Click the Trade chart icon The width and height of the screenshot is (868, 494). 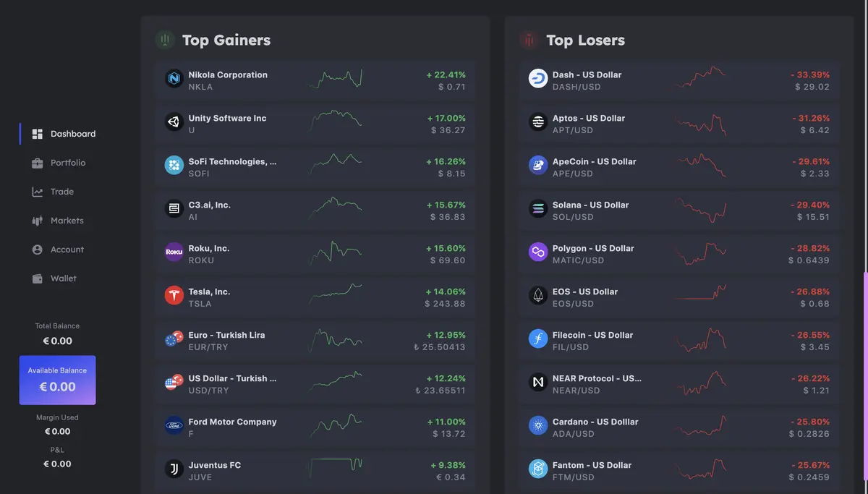[x=38, y=192]
